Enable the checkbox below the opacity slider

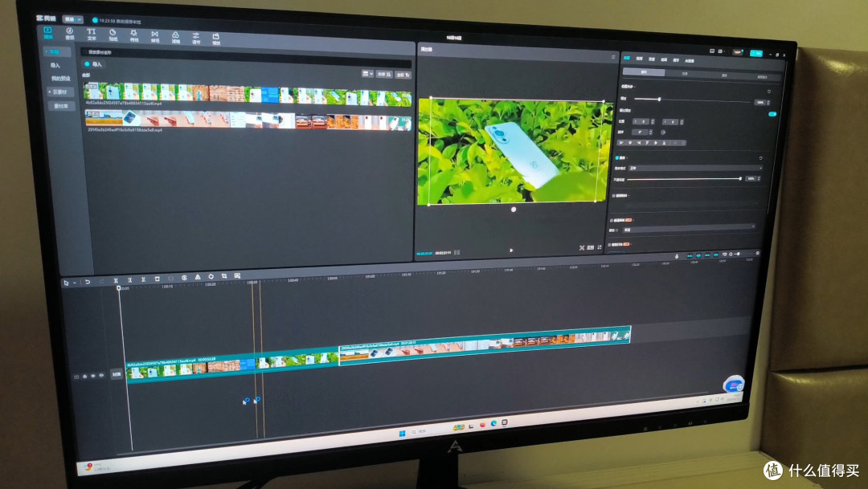[614, 196]
